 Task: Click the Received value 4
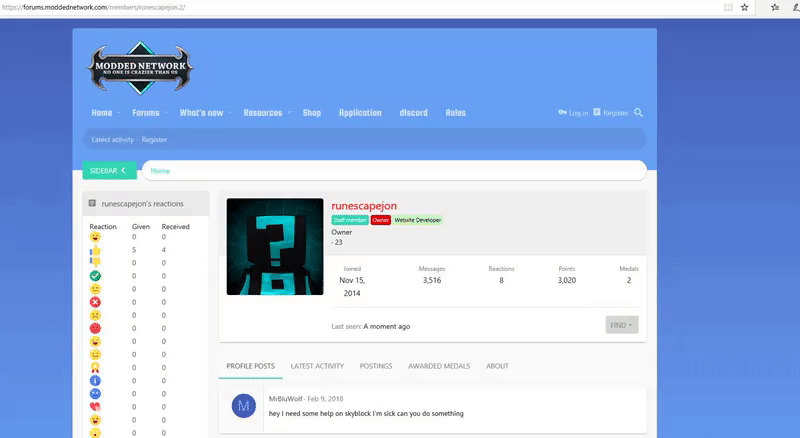pyautogui.click(x=164, y=250)
